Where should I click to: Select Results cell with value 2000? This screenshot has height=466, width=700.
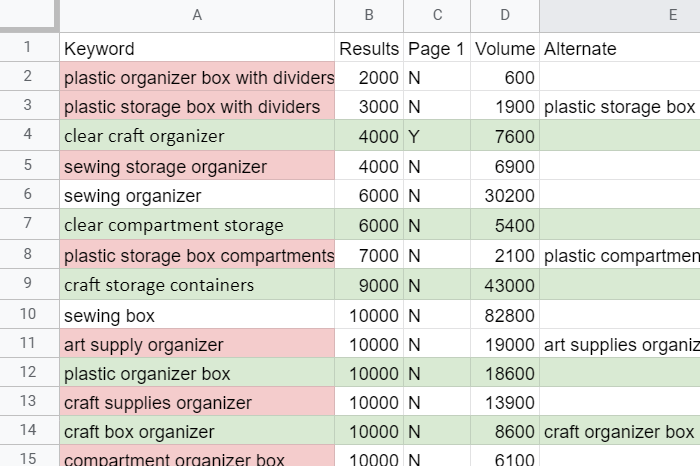369,77
